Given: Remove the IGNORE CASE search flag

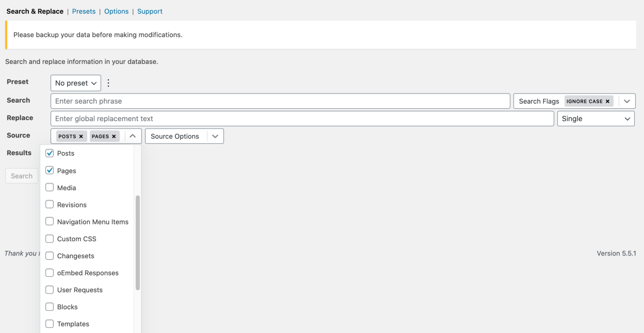Looking at the screenshot, I should point(608,101).
